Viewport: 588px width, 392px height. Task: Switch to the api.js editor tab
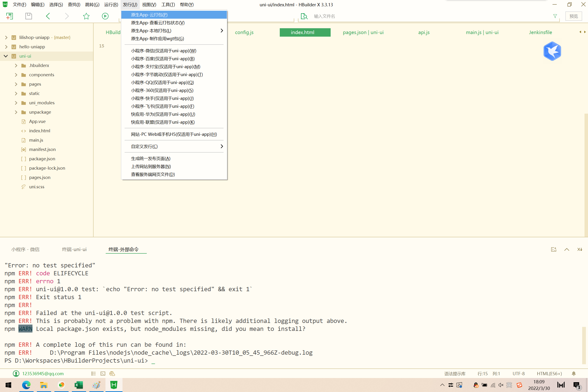click(x=424, y=32)
